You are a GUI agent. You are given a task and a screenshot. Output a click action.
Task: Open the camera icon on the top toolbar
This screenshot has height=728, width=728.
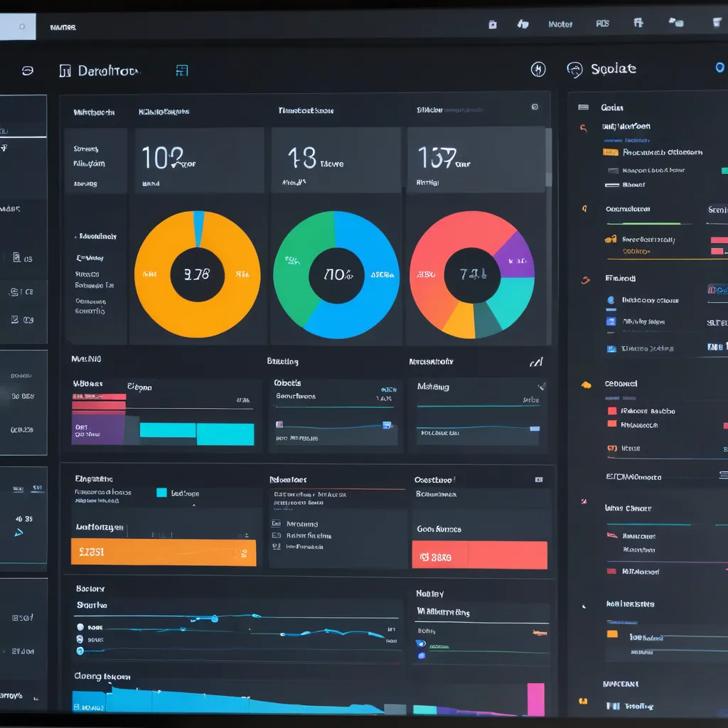493,23
